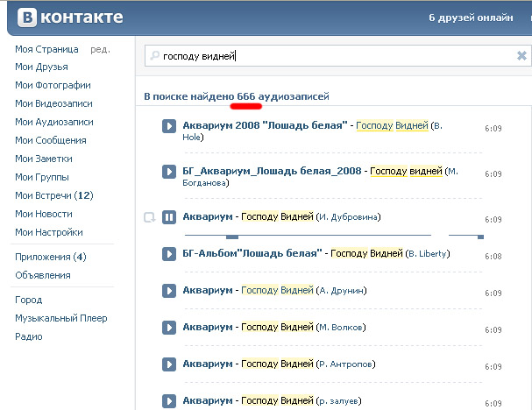Click the playback progress bar line

(x=308, y=235)
